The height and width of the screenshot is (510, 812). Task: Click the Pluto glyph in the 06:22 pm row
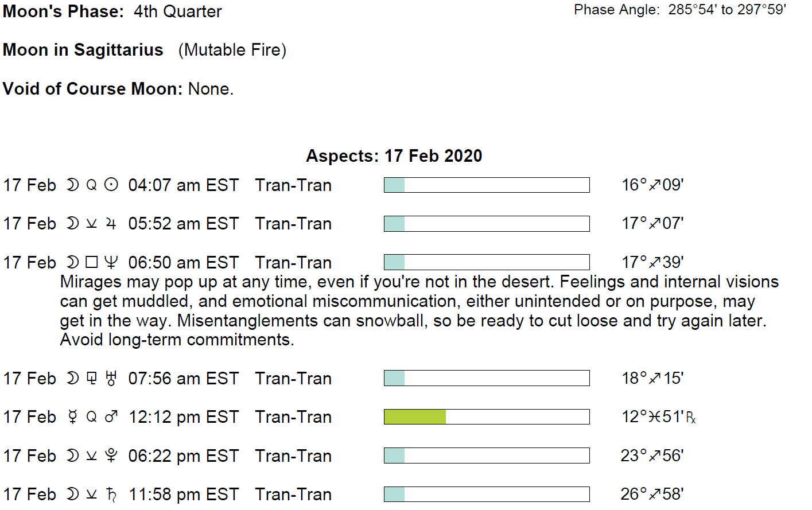(111, 456)
